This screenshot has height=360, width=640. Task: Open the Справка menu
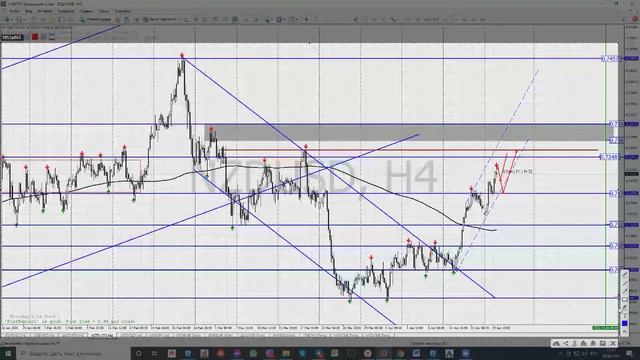pos(122,11)
